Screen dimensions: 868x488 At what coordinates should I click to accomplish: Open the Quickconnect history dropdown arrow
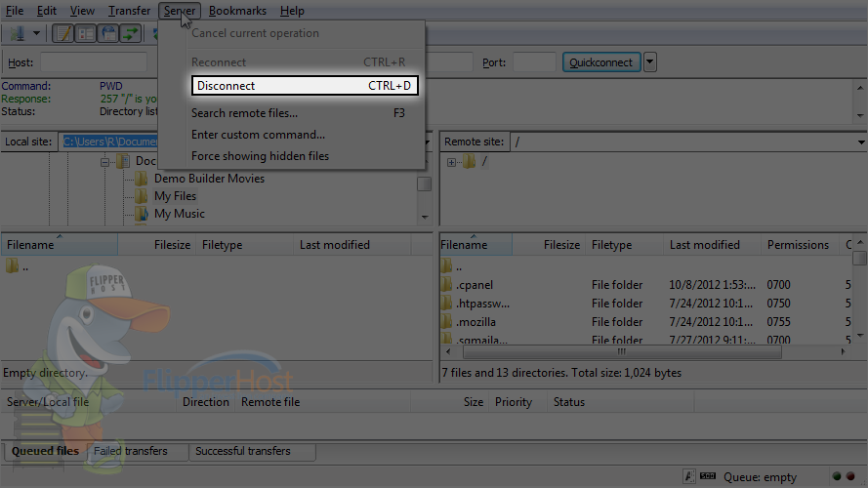tap(650, 61)
